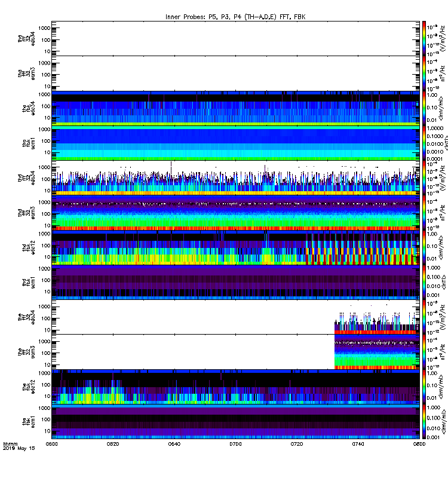Image resolution: width=448 pixels, height=478 pixels.
Task: Click the 0600 time axis label
Action: coord(51,444)
